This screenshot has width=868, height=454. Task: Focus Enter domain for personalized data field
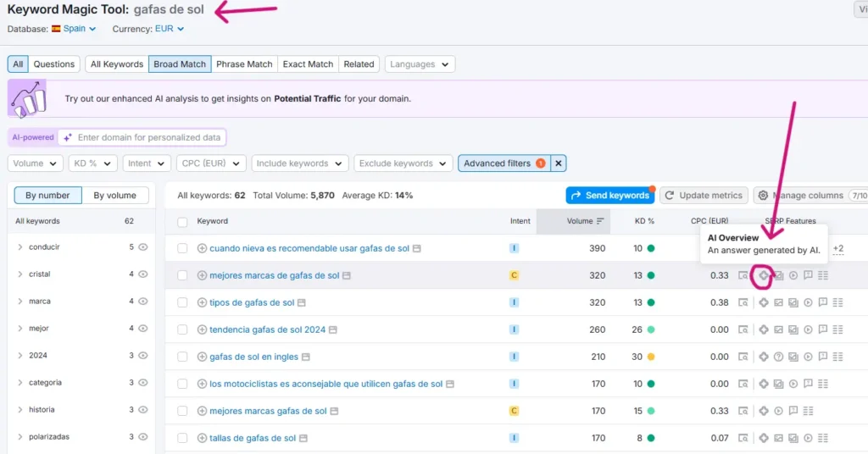142,138
